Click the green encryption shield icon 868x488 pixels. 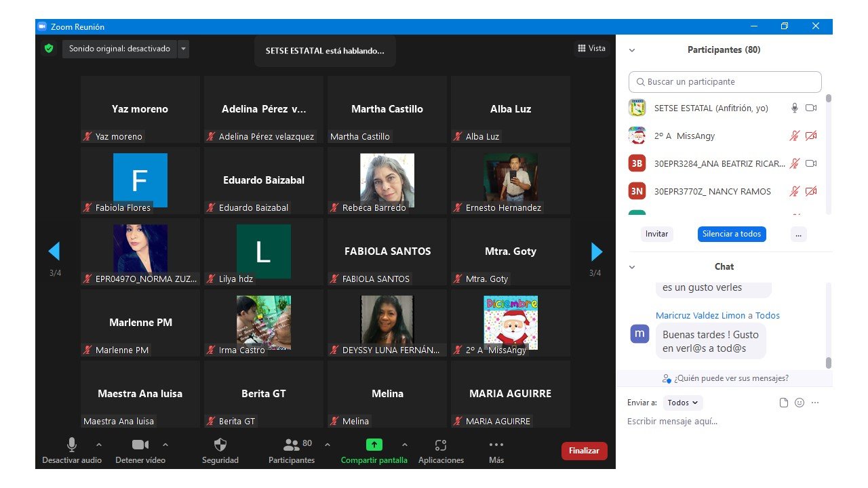tap(48, 49)
